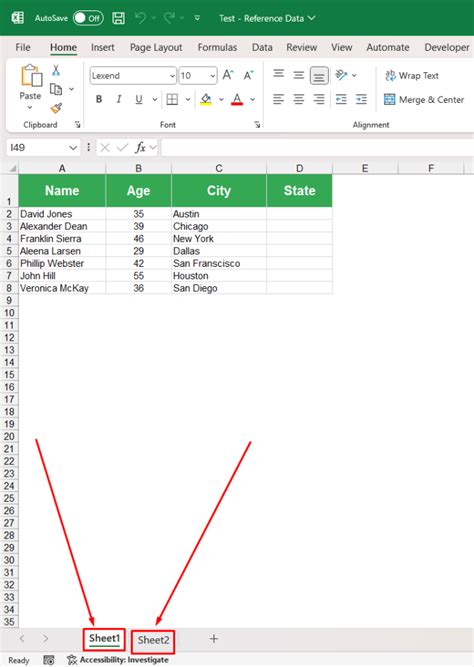Toggle the AutoSave switch
This screenshot has width=474, height=667.
coord(88,18)
